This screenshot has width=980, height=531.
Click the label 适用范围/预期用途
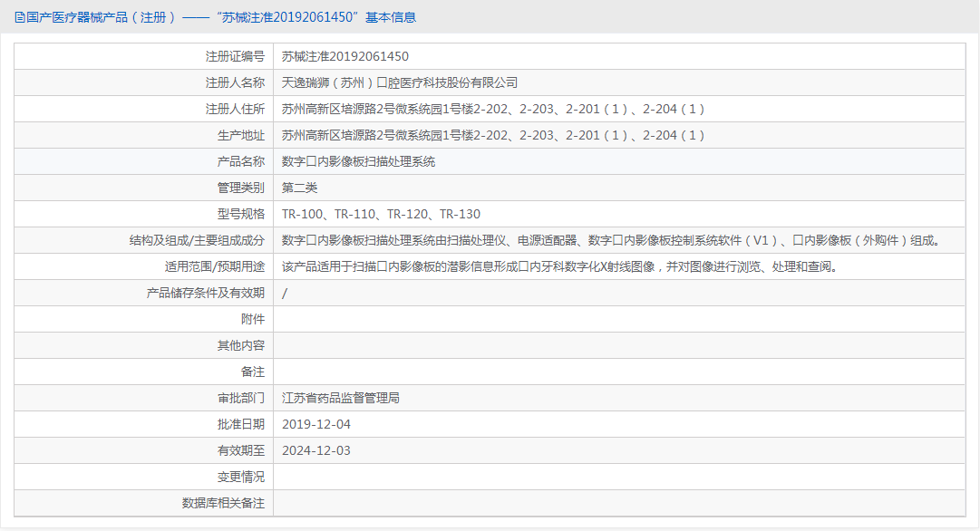click(214, 266)
